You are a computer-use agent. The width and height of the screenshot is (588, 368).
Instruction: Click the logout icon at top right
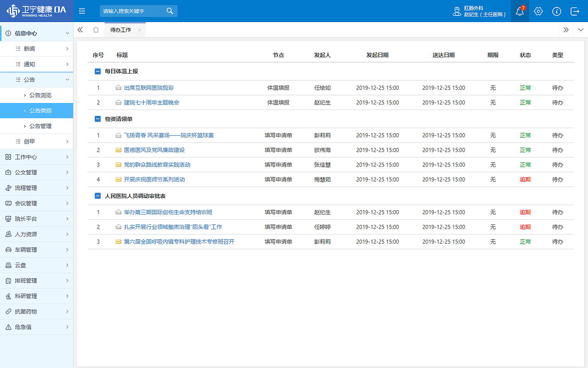coord(575,11)
